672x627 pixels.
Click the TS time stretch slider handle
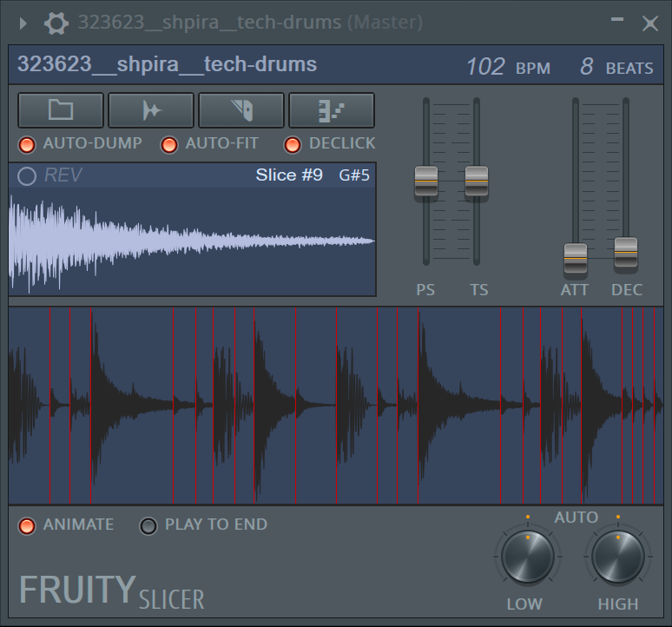pos(477,181)
